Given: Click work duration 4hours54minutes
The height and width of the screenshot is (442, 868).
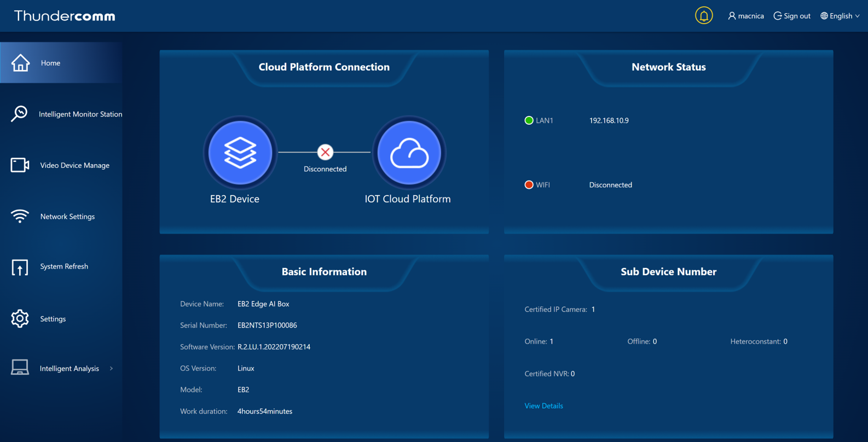Looking at the screenshot, I should (264, 411).
